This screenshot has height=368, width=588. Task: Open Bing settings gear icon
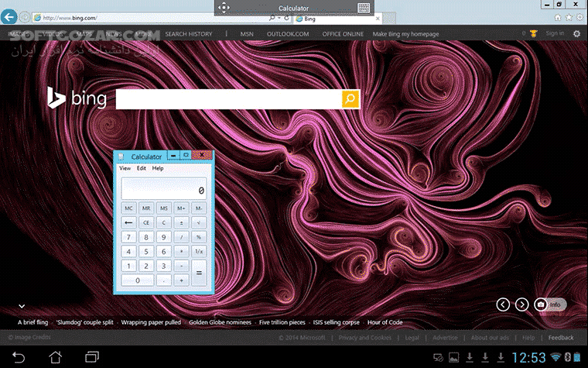coord(576,34)
